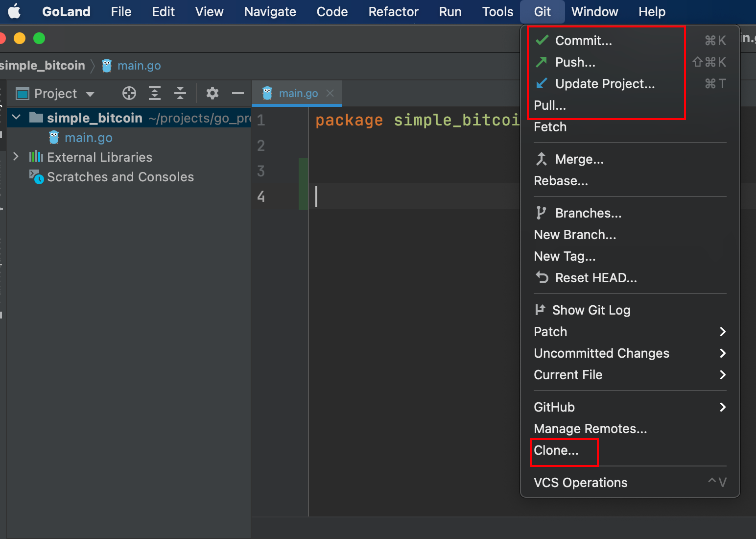Image resolution: width=756 pixels, height=539 pixels.
Task: Expand the Uncommitted Changes submenu
Action: 630,353
